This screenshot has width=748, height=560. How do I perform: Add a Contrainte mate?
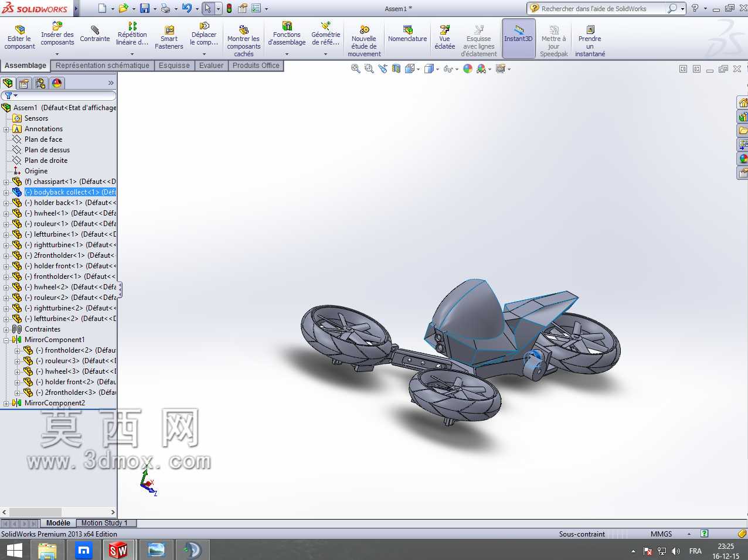tap(95, 35)
